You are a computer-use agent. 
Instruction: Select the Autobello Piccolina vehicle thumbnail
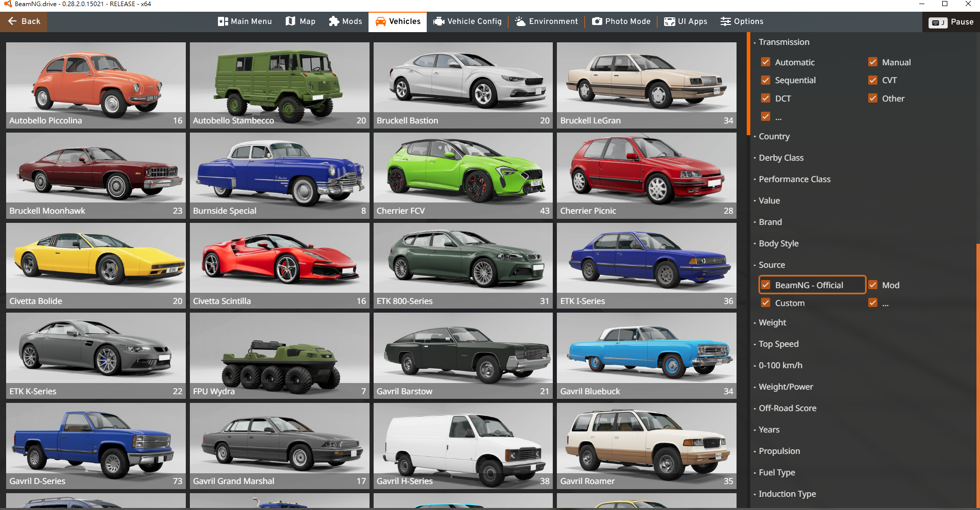click(x=96, y=85)
